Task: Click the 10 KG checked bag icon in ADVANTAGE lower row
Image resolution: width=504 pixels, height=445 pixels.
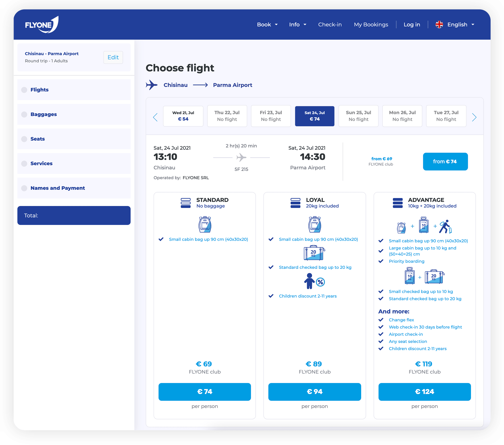Action: point(410,276)
